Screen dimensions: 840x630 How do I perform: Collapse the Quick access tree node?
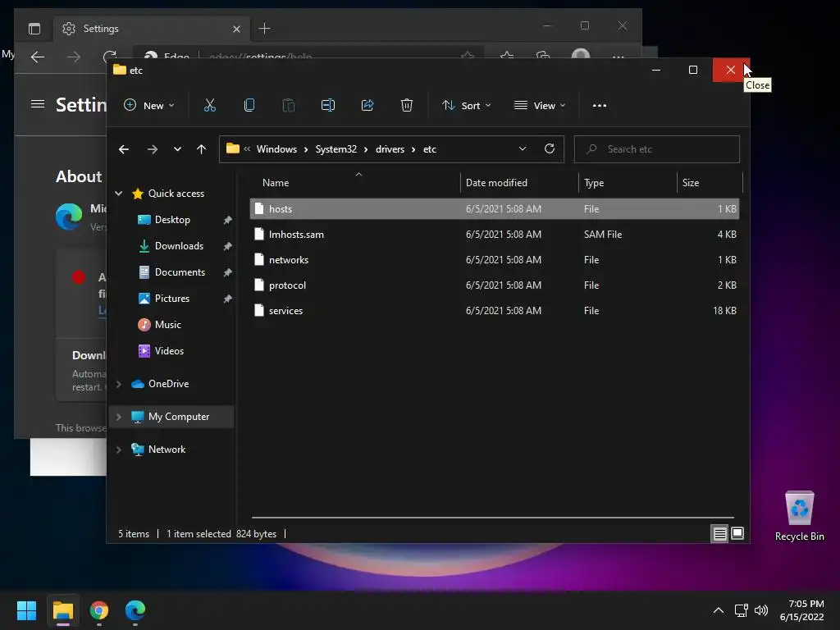click(118, 194)
